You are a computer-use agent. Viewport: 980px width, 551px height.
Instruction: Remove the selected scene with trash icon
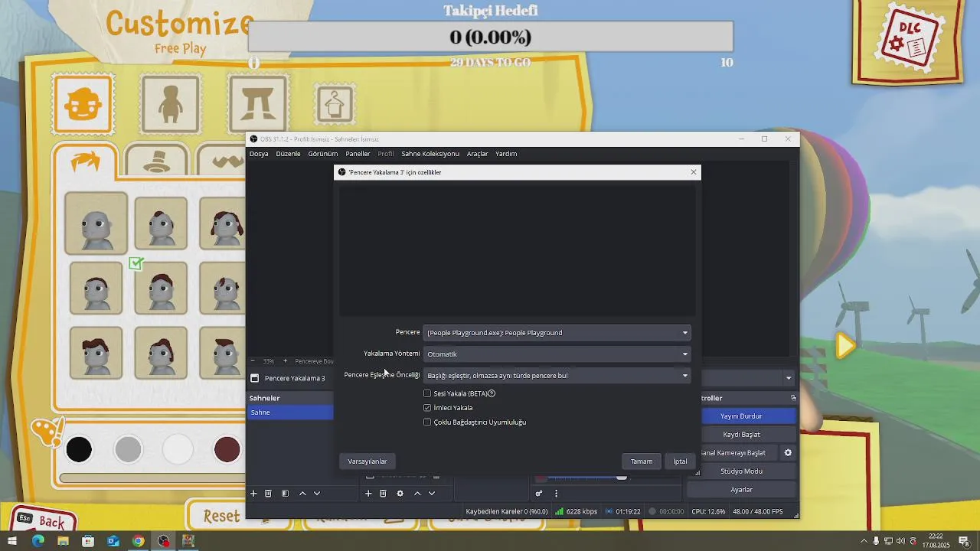click(x=268, y=494)
